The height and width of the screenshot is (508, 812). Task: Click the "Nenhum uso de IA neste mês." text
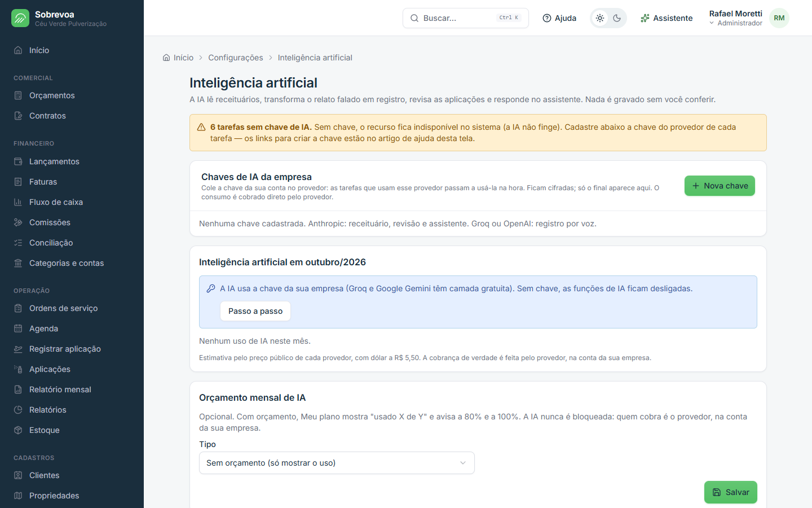[x=255, y=341]
